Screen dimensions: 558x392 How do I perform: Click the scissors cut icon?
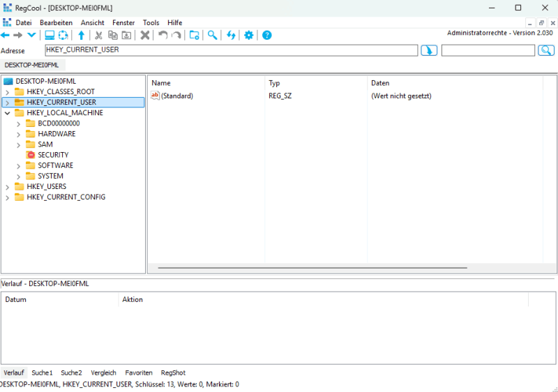tap(98, 36)
